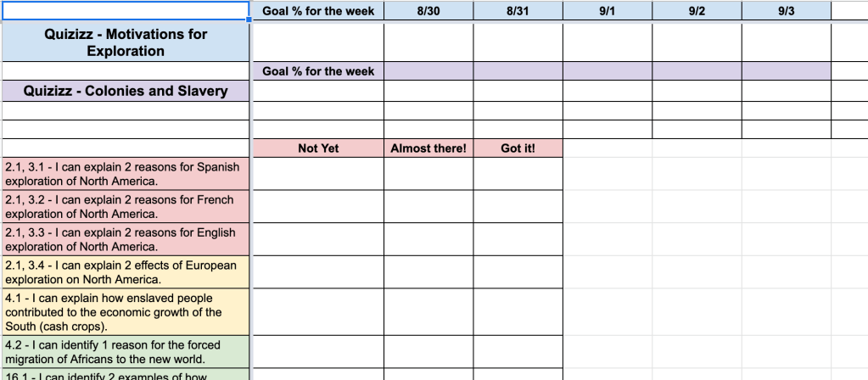Select the Spanish exploration standard cell
Image resolution: width=868 pixels, height=380 pixels.
click(126, 174)
